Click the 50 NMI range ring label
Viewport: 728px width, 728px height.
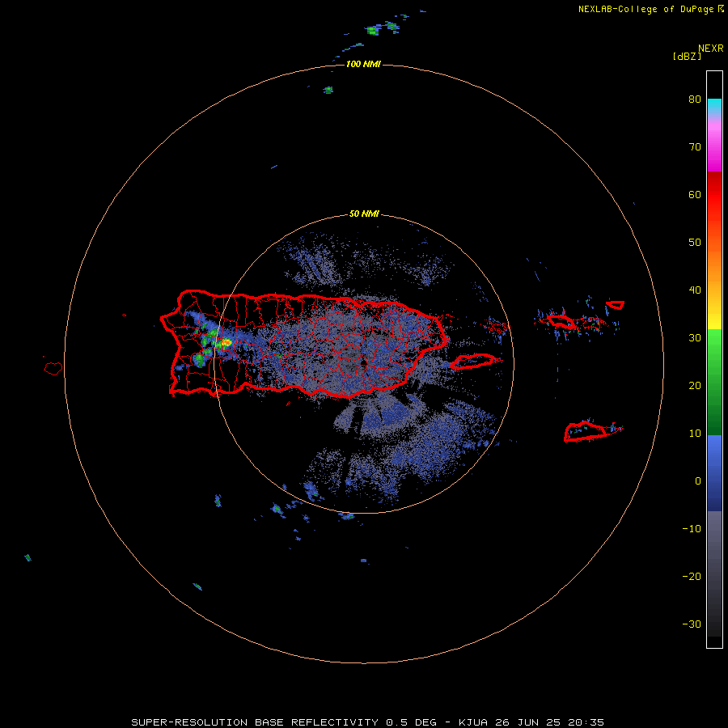coord(364,214)
